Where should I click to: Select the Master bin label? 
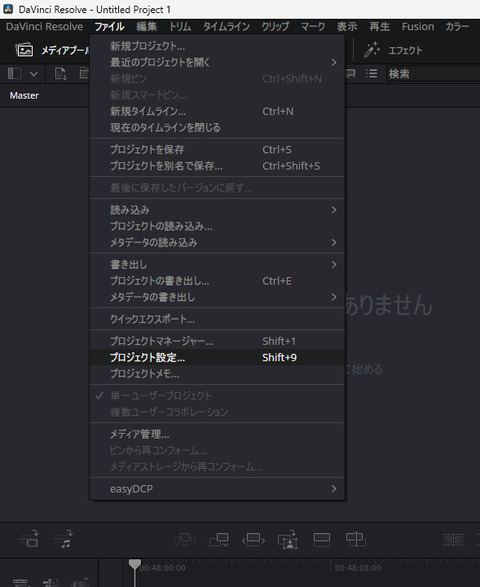[24, 95]
